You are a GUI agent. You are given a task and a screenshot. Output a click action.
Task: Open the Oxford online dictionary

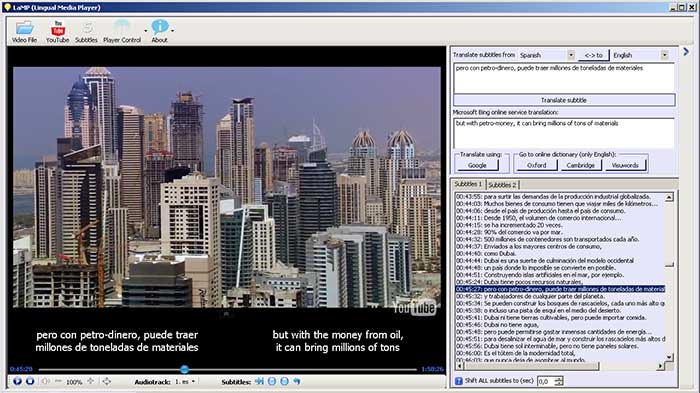coord(536,165)
